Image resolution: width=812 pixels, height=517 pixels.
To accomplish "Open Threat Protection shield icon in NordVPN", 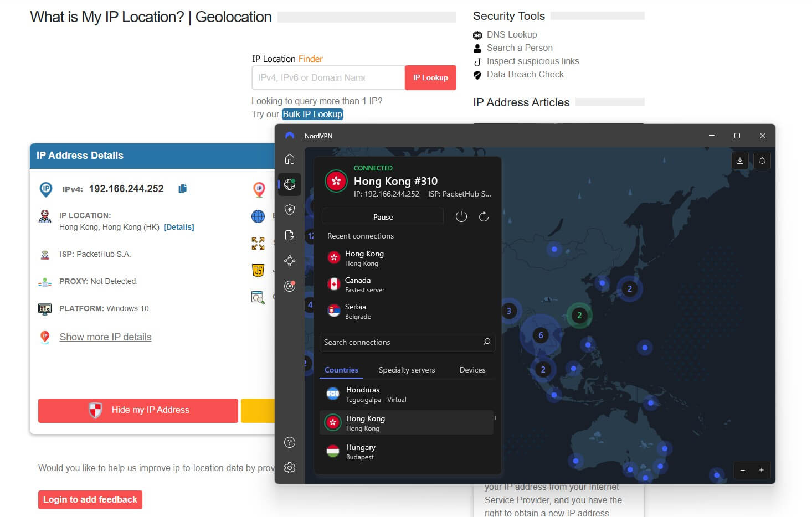I will pyautogui.click(x=290, y=210).
